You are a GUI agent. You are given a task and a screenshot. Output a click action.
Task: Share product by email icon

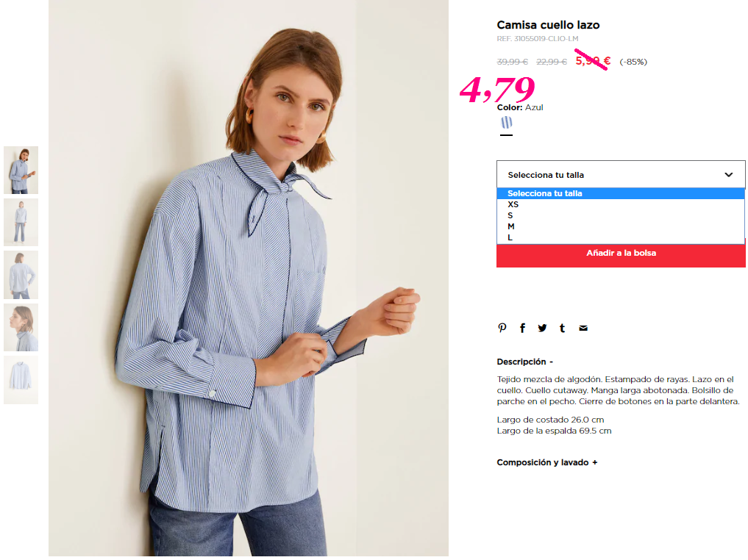click(x=583, y=328)
